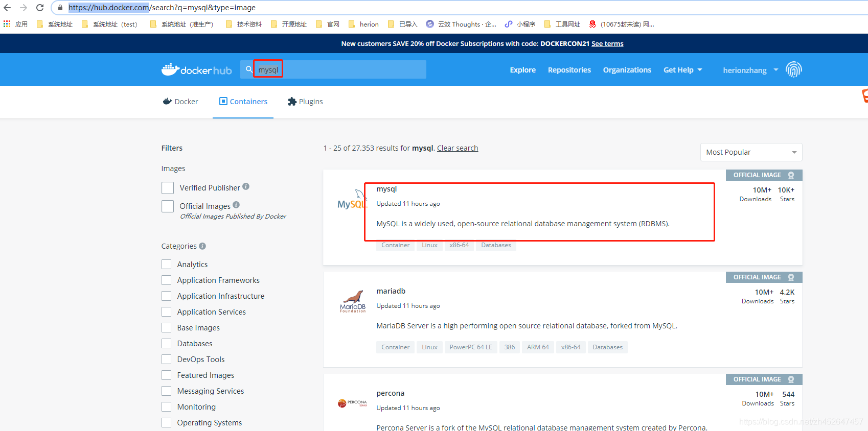Check the DevOps Tools category

point(166,360)
